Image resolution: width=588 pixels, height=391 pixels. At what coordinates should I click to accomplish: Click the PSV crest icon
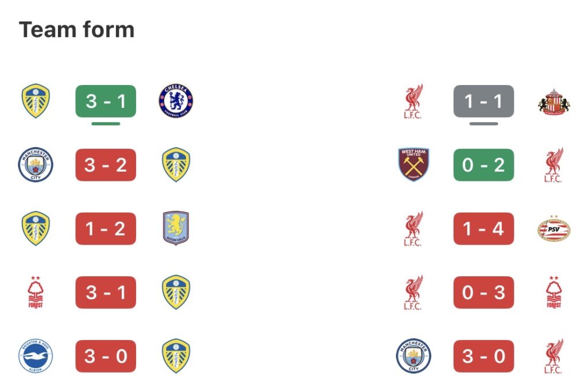[x=554, y=229]
